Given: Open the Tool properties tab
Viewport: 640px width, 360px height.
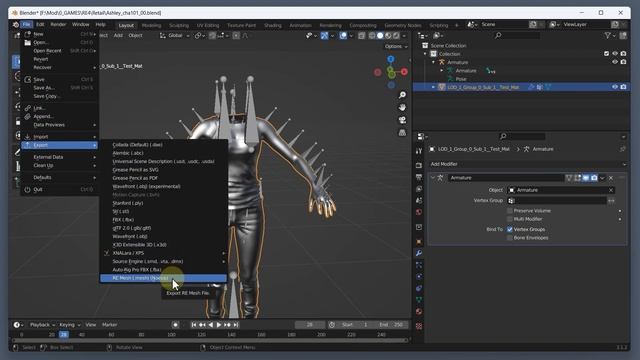Looking at the screenshot, I should [x=419, y=151].
